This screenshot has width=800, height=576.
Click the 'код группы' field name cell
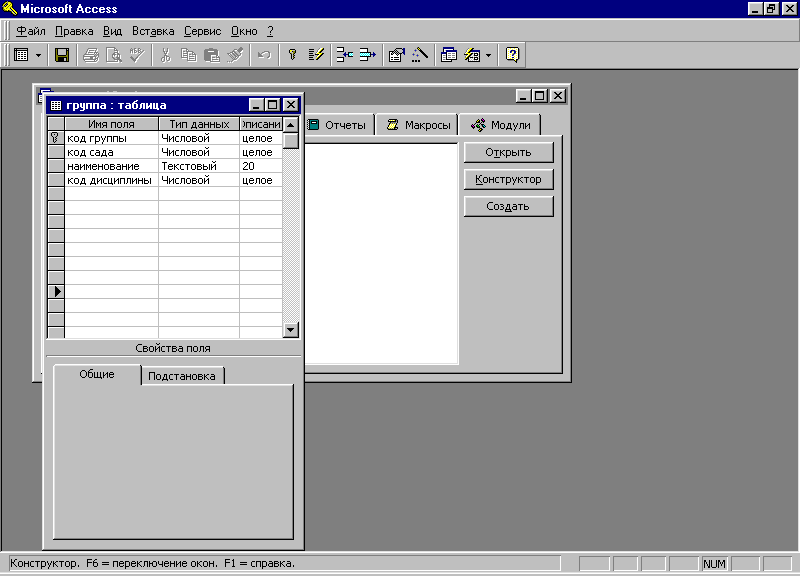pyautogui.click(x=111, y=138)
